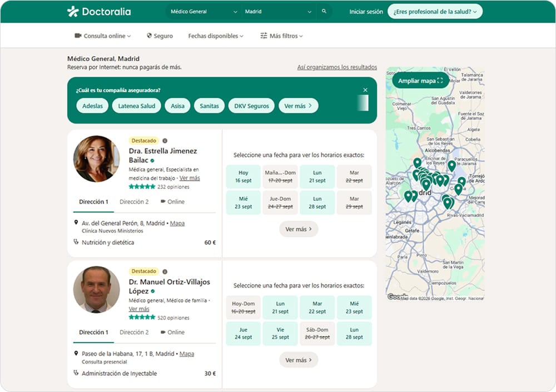Choose Lun 28 sept for Dra. Estrella
This screenshot has height=392, width=556.
(x=317, y=202)
